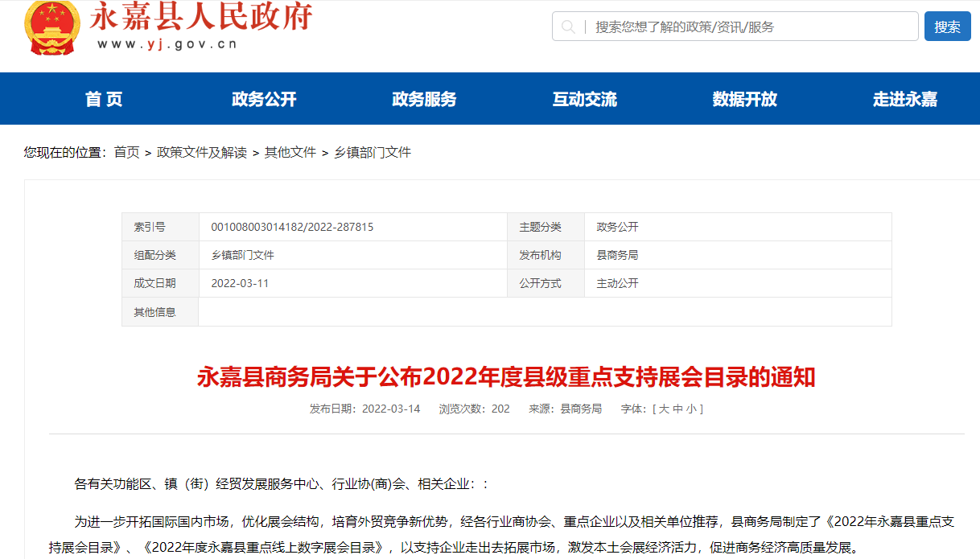Click the red article title heading
The width and height of the screenshot is (980, 559).
pos(506,377)
